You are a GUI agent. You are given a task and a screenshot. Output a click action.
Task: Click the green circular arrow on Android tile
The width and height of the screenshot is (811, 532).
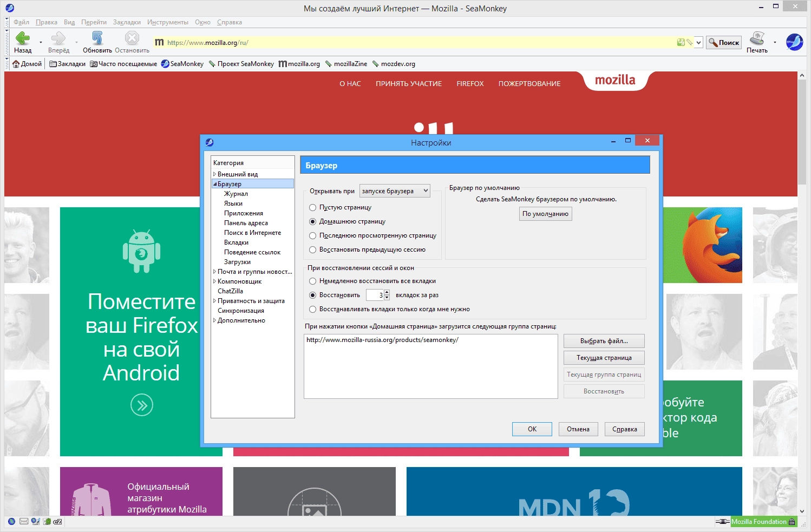(x=142, y=405)
